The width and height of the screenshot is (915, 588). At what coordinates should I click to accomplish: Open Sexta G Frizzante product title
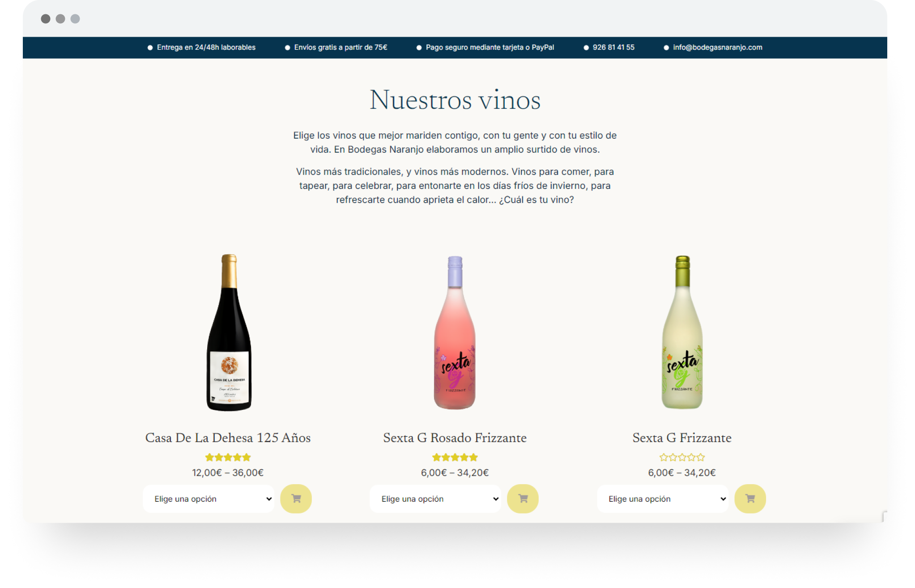pyautogui.click(x=682, y=437)
